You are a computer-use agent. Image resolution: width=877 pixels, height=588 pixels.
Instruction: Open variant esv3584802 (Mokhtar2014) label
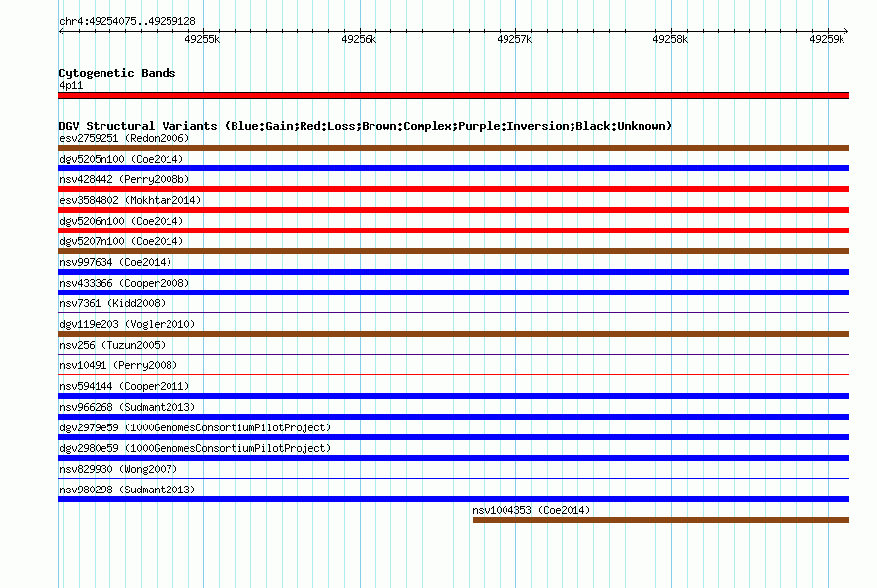[130, 200]
